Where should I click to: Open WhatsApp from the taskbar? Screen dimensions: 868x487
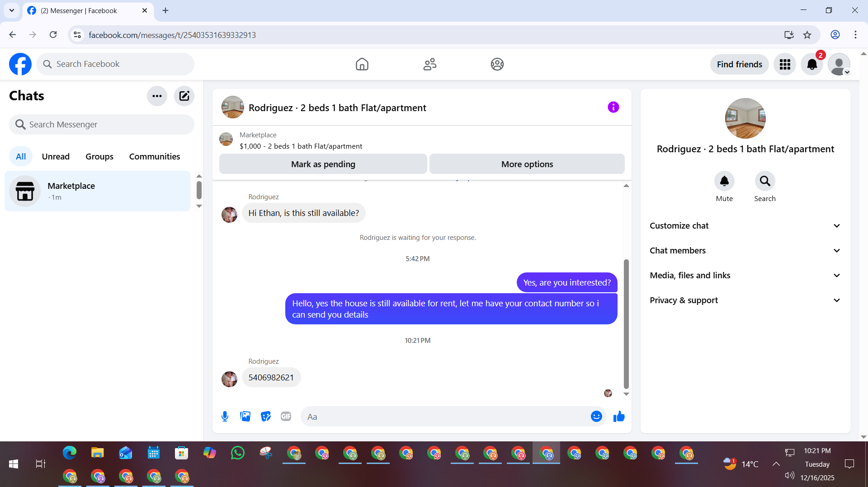point(237,453)
